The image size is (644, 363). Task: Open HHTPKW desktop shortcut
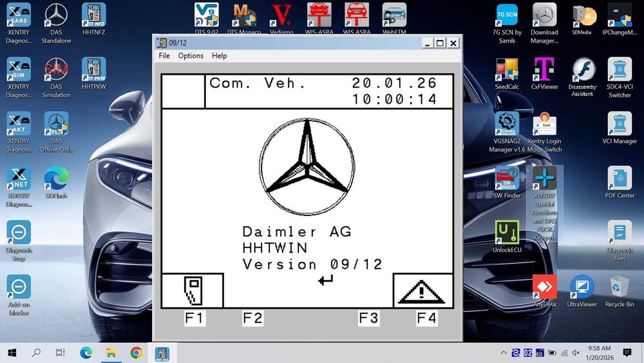[93, 73]
